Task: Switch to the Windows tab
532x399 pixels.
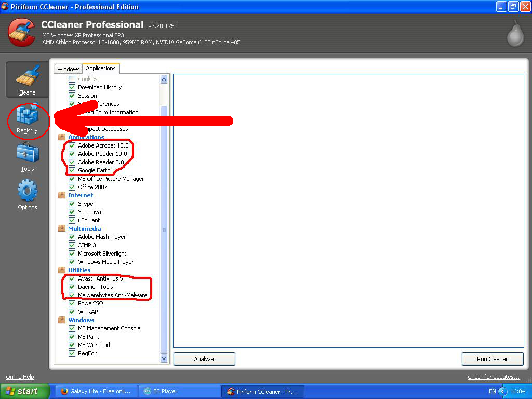Action: (69, 69)
